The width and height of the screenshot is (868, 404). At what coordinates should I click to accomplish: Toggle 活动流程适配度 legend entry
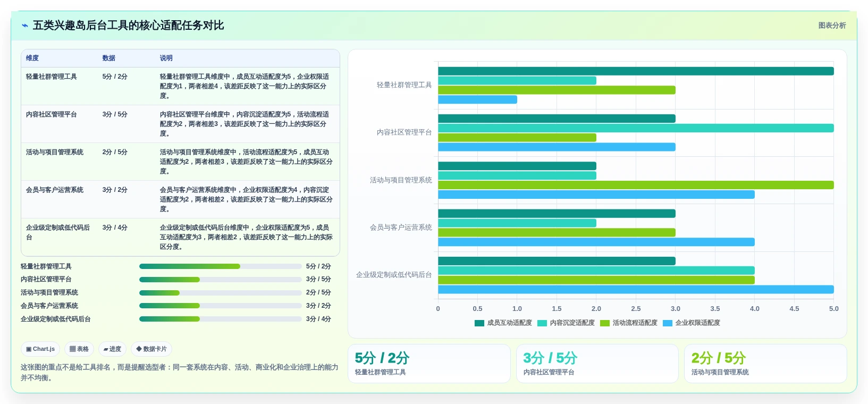pos(629,323)
